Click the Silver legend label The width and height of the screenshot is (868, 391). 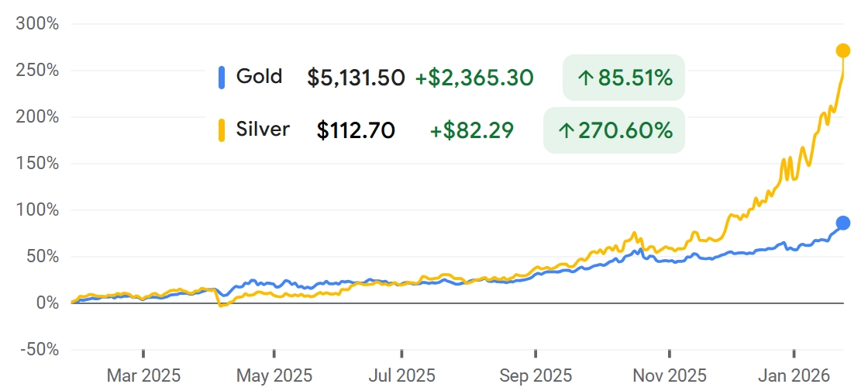click(x=263, y=130)
